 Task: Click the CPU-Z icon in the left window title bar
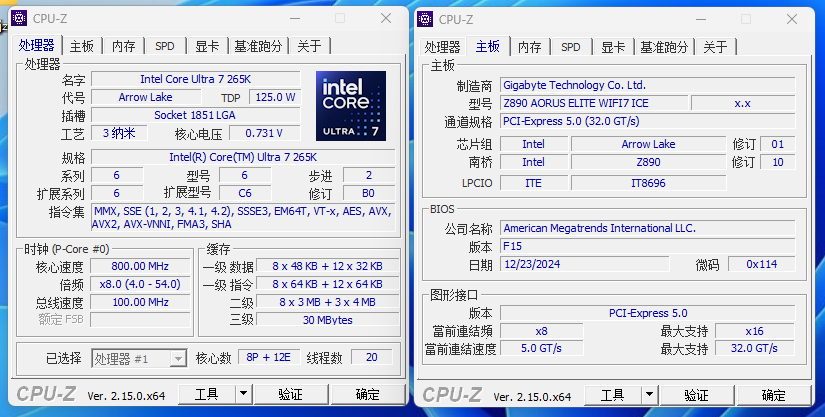click(19, 18)
